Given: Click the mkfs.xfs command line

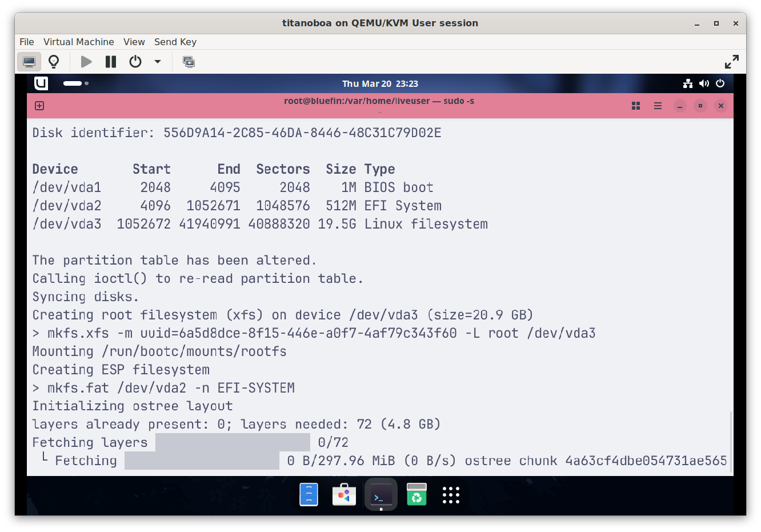Looking at the screenshot, I should (x=314, y=334).
